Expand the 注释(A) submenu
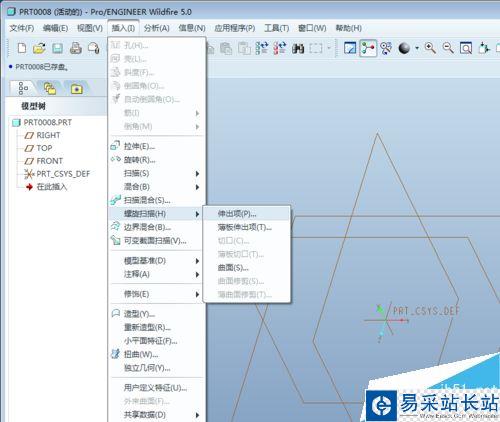 point(156,274)
